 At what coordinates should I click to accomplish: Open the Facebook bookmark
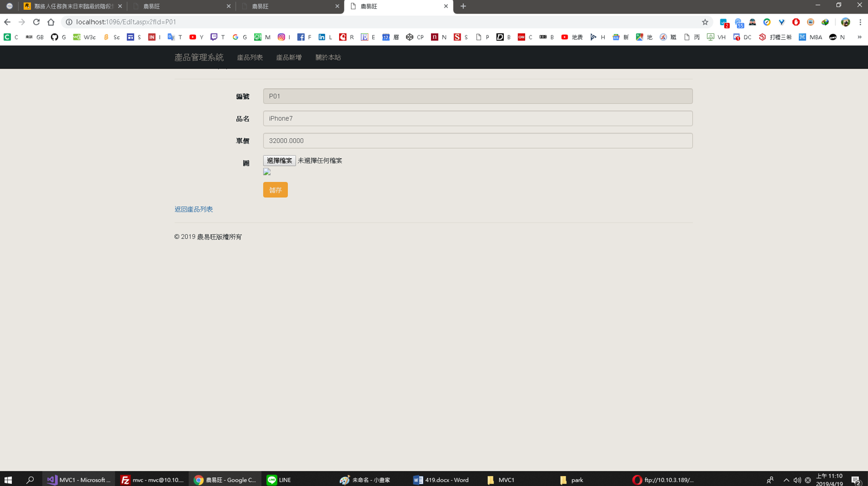[305, 37]
